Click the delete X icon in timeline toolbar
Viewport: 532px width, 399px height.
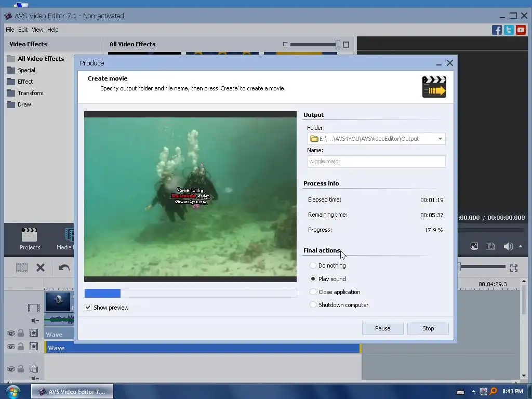(x=41, y=268)
